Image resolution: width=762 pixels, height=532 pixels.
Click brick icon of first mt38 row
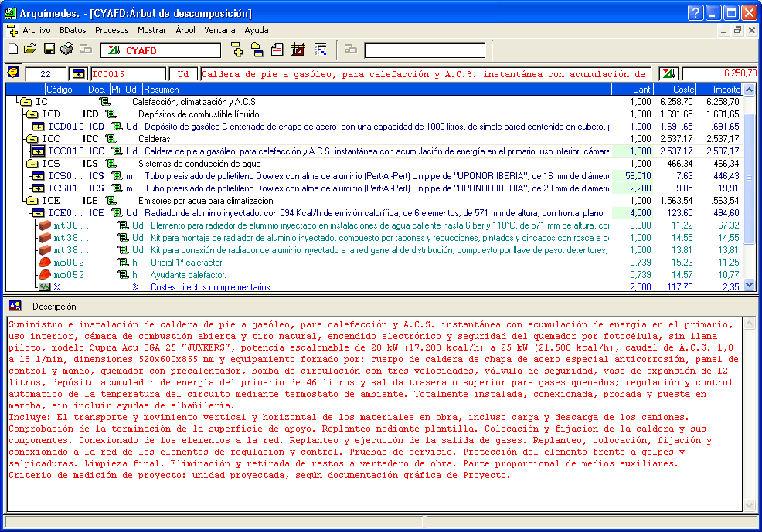[45, 225]
